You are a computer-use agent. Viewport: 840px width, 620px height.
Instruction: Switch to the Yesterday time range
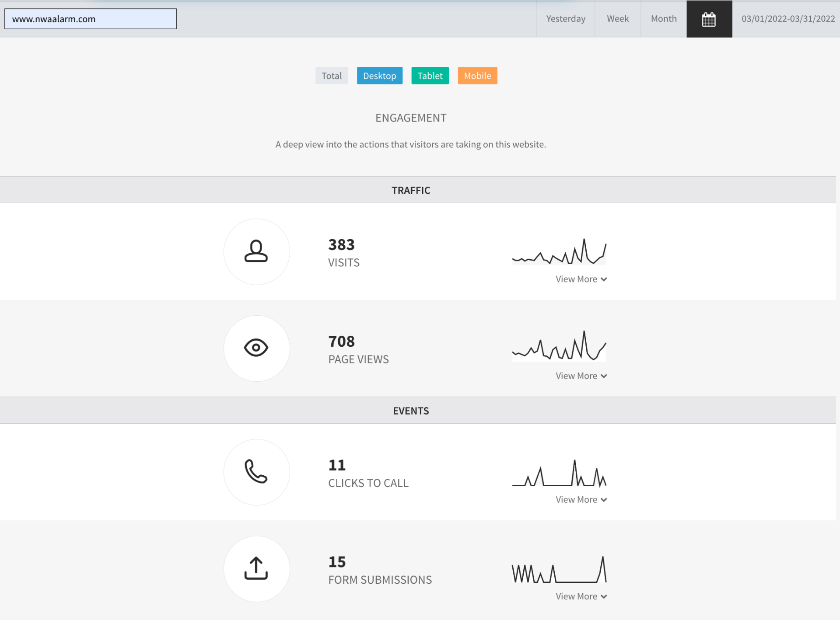[565, 19]
